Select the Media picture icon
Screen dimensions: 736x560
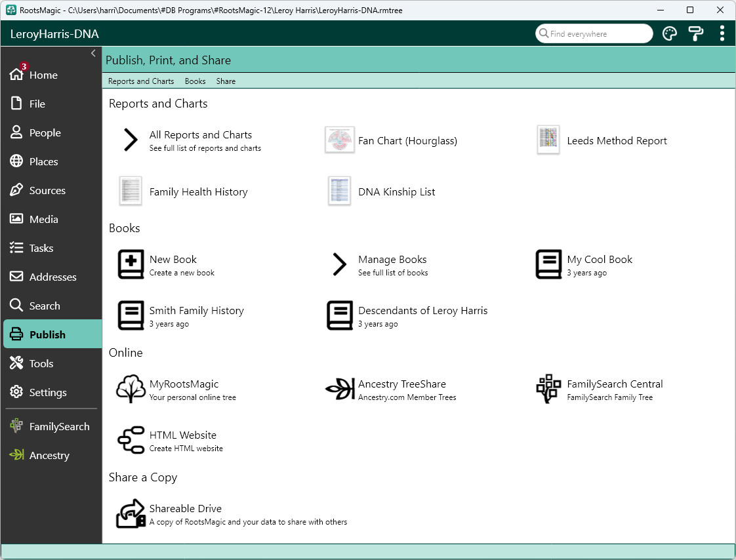point(16,219)
